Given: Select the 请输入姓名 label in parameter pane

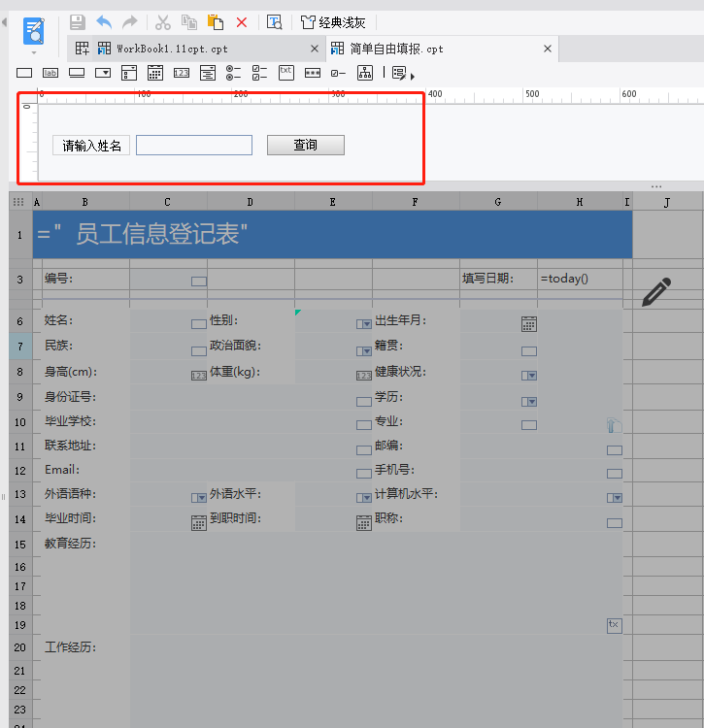Looking at the screenshot, I should 91,146.
